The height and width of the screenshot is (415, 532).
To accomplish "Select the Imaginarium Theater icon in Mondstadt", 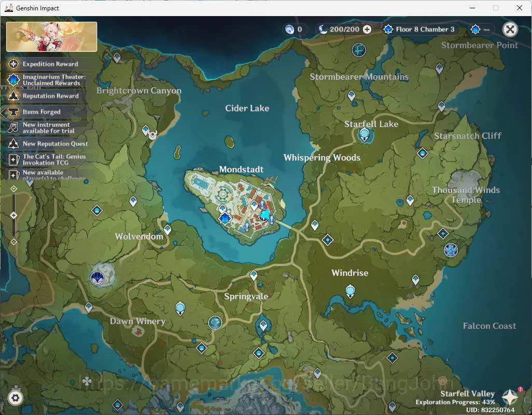I will click(x=225, y=219).
